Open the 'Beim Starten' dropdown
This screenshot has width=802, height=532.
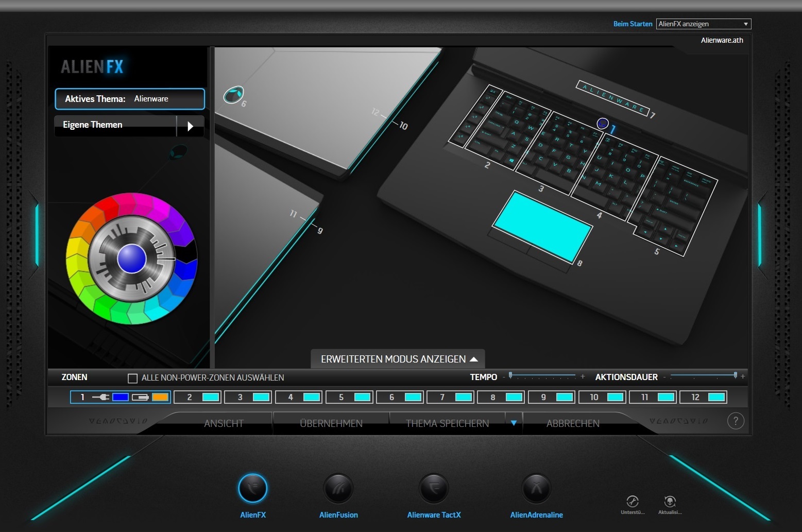coord(704,24)
